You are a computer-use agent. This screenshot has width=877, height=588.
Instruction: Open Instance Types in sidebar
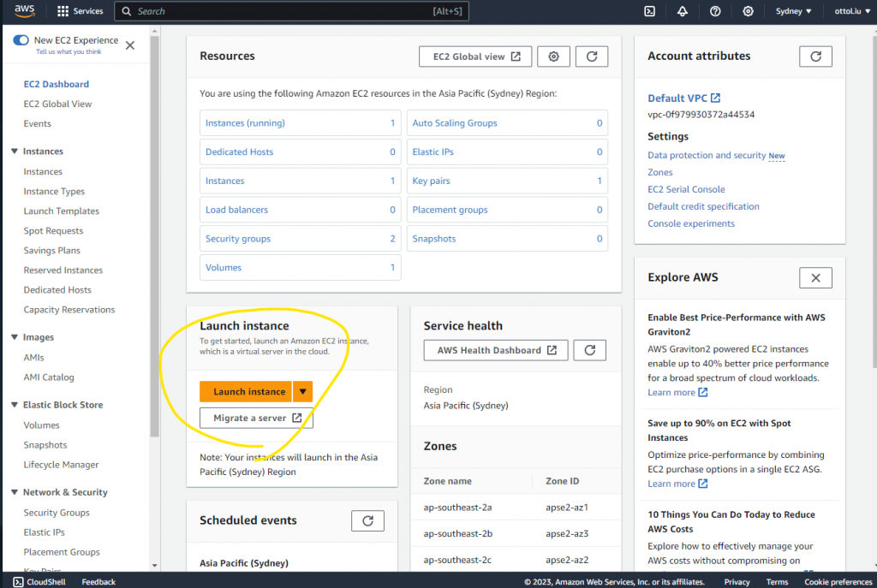(x=54, y=191)
